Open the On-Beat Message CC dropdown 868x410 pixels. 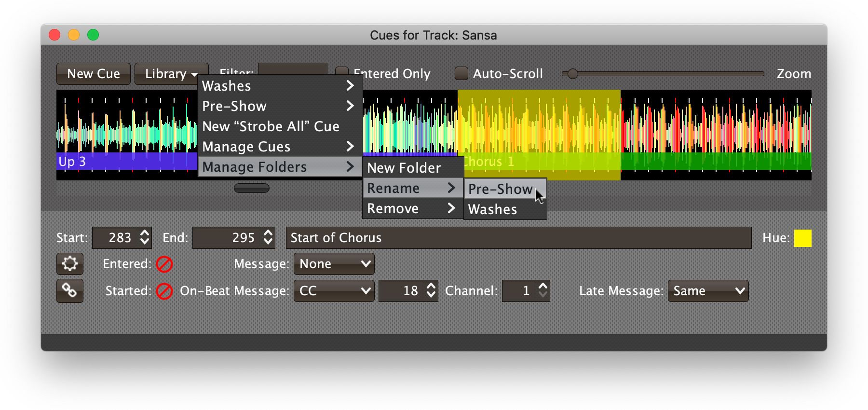(334, 291)
